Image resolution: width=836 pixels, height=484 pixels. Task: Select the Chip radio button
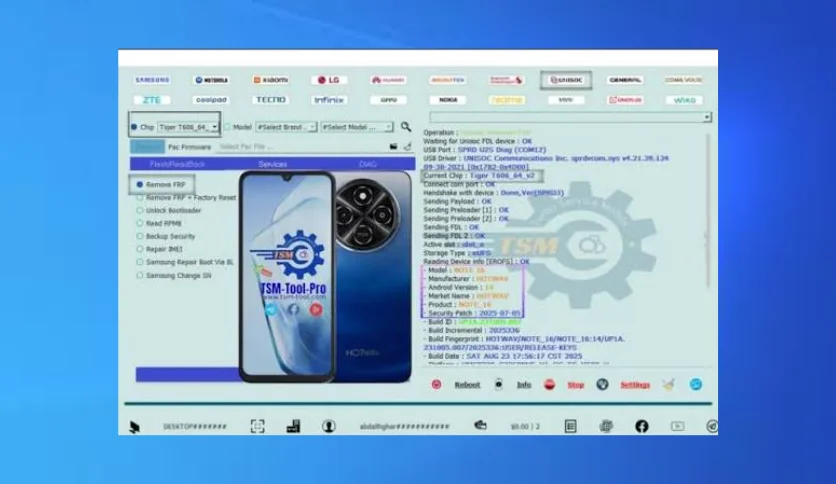tap(134, 127)
